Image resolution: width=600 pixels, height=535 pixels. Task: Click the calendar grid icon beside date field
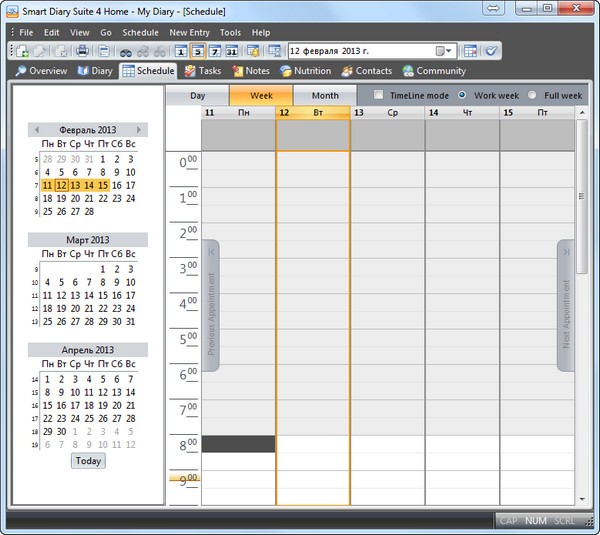click(470, 51)
